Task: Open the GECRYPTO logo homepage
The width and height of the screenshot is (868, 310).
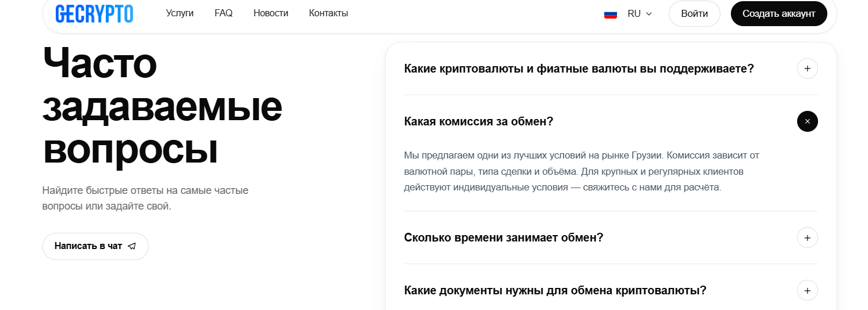Action: coord(94,13)
